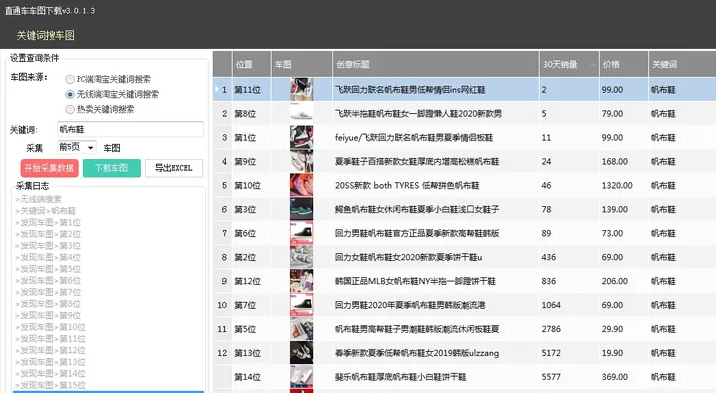Image resolution: width=716 pixels, height=393 pixels.
Task: Click log entry 关键词>帆布鞋
Action: coord(45,211)
